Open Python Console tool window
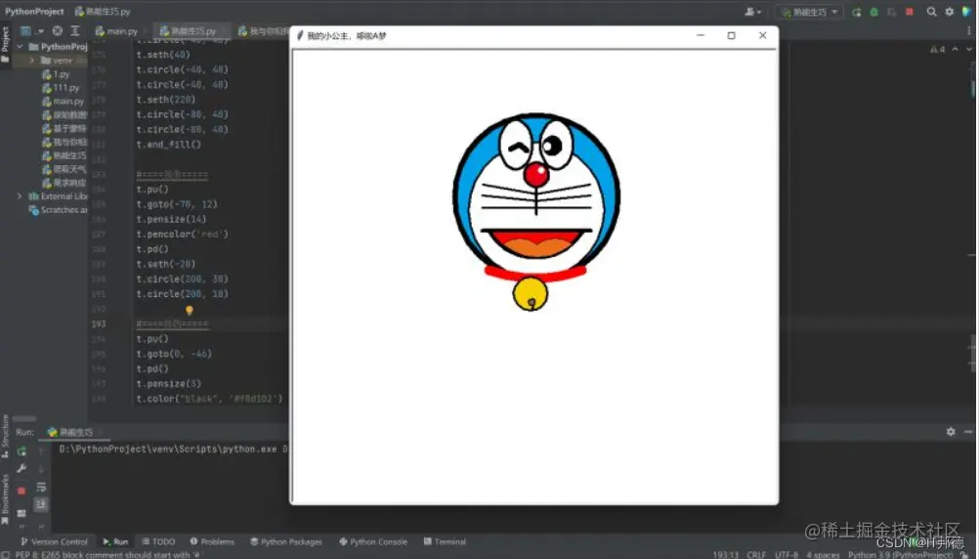The height and width of the screenshot is (559, 980). coord(373,541)
